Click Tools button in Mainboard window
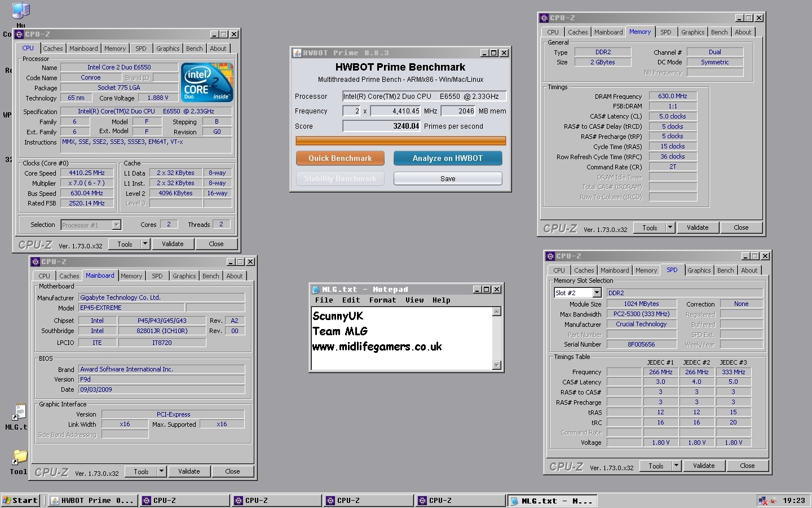This screenshot has width=812, height=508. pyautogui.click(x=141, y=471)
